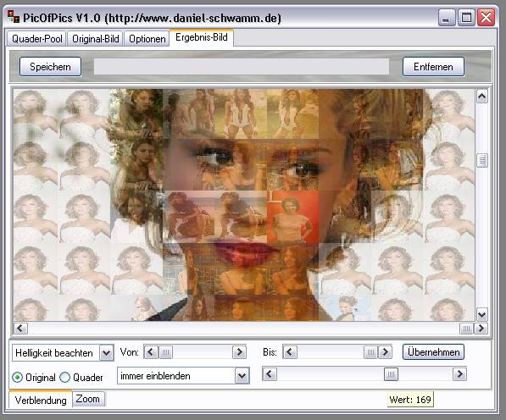Switch to the Original-Bild tab
This screenshot has width=506, height=420.
coord(96,39)
